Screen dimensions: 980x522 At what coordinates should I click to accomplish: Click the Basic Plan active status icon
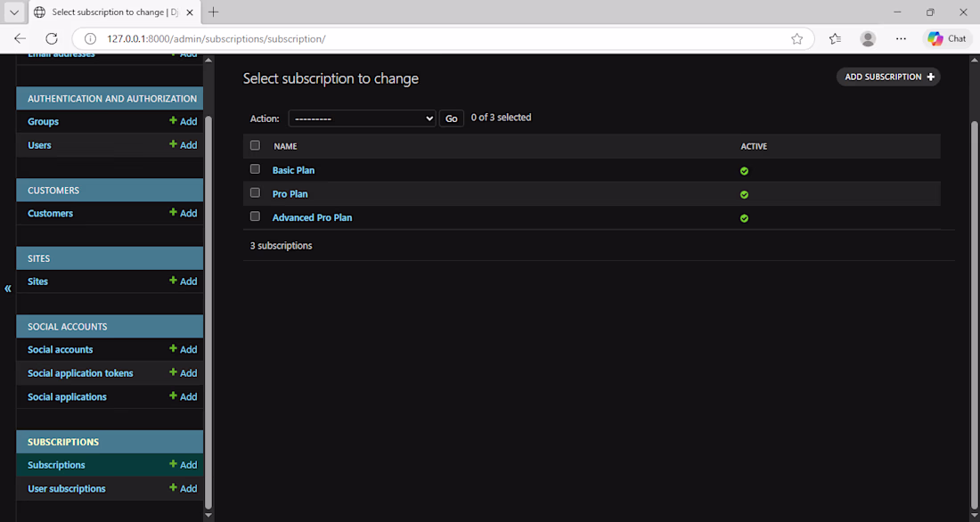744,171
